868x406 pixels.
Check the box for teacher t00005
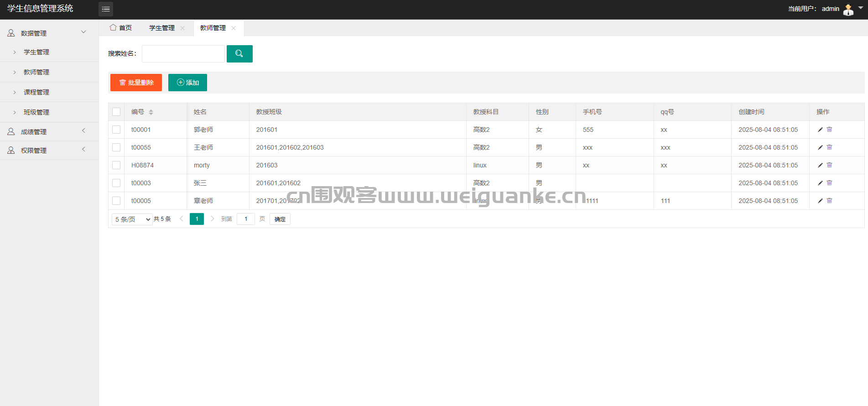(116, 201)
